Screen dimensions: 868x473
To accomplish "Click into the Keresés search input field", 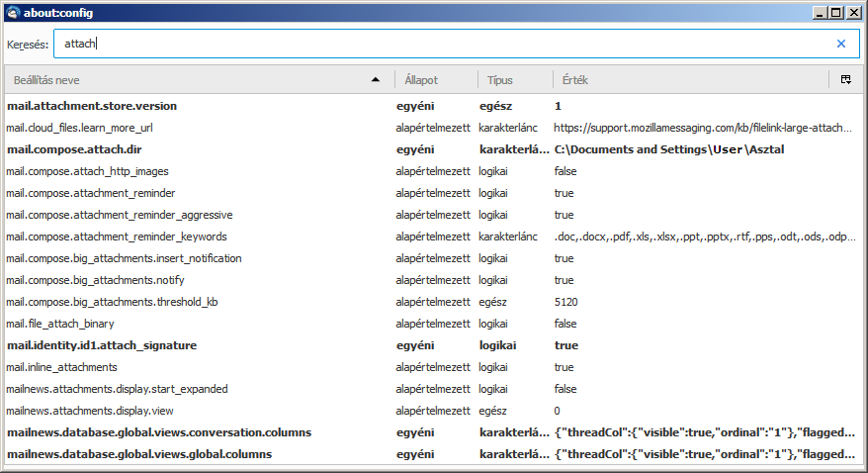I will [457, 44].
